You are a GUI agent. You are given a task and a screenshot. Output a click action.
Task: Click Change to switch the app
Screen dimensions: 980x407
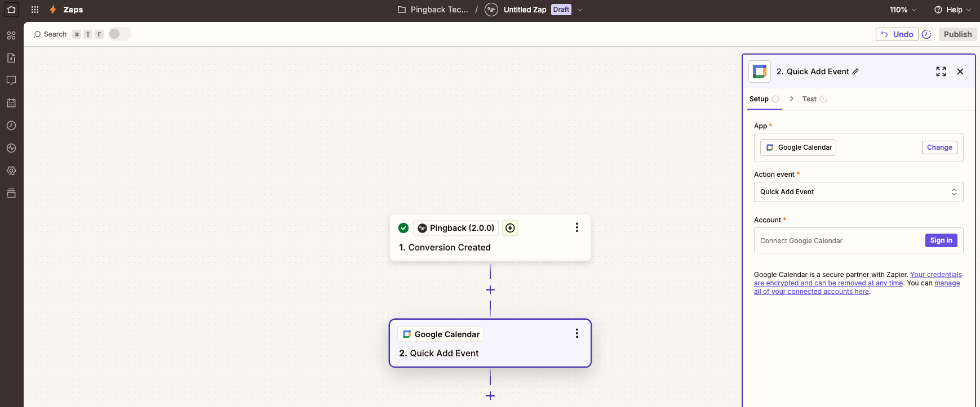click(x=939, y=147)
